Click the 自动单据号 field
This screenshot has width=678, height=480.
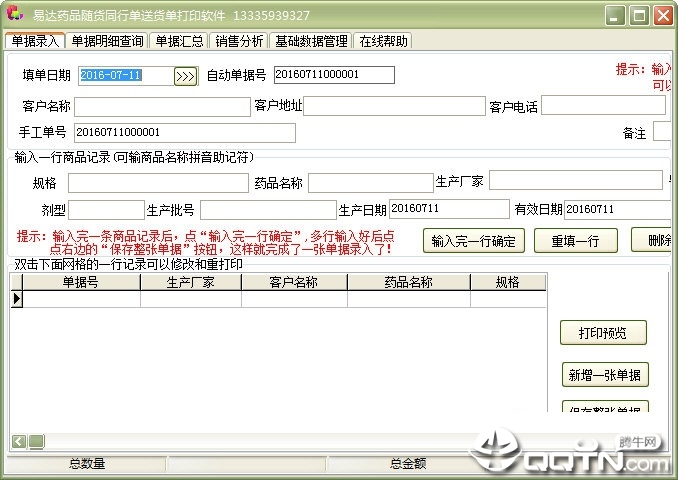click(334, 74)
